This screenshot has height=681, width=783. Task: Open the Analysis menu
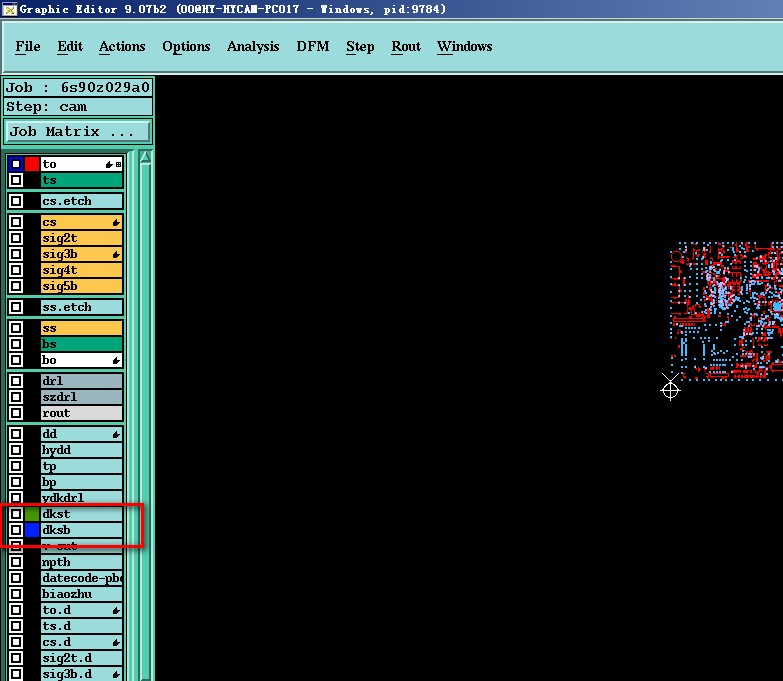coord(253,46)
